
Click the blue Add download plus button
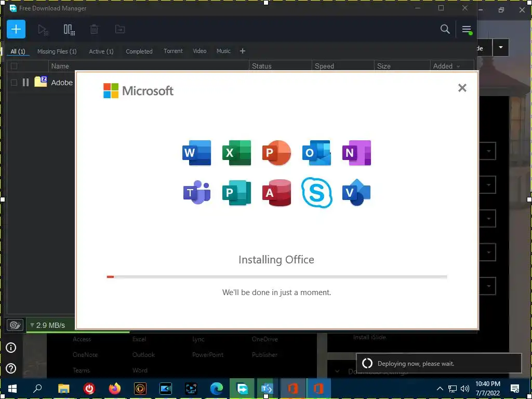[x=16, y=29]
